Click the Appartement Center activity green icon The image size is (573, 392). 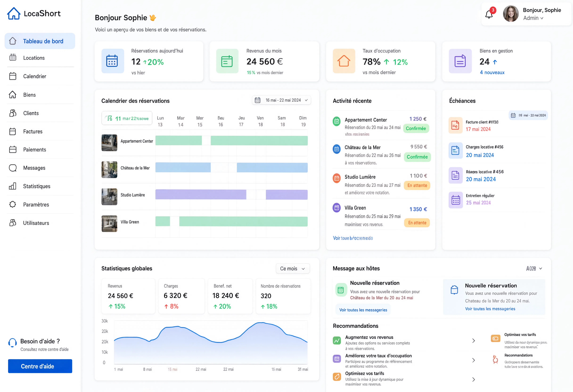pyautogui.click(x=337, y=121)
